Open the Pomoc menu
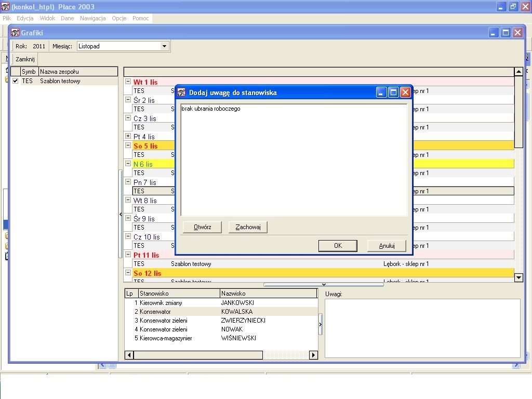This screenshot has width=532, height=399. coord(140,18)
